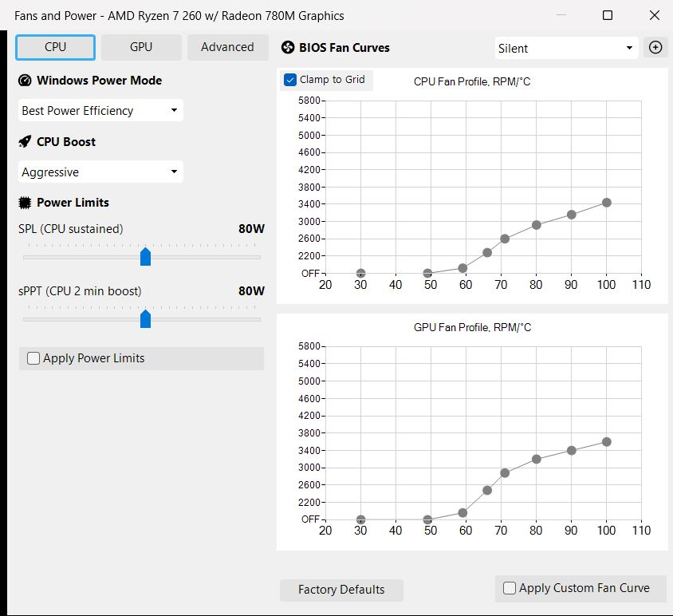Maximize the Fans and Power window

(608, 15)
